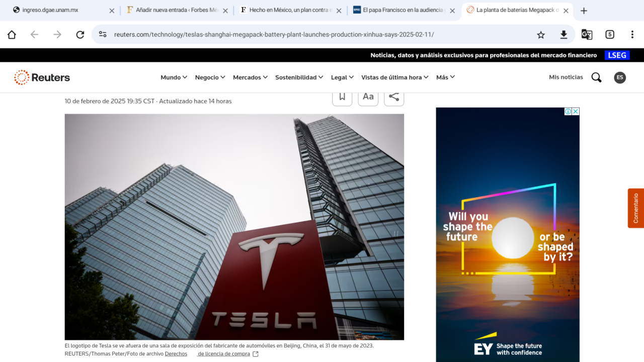Close the EY ad with the X icon
The width and height of the screenshot is (644, 362).
coord(576,112)
